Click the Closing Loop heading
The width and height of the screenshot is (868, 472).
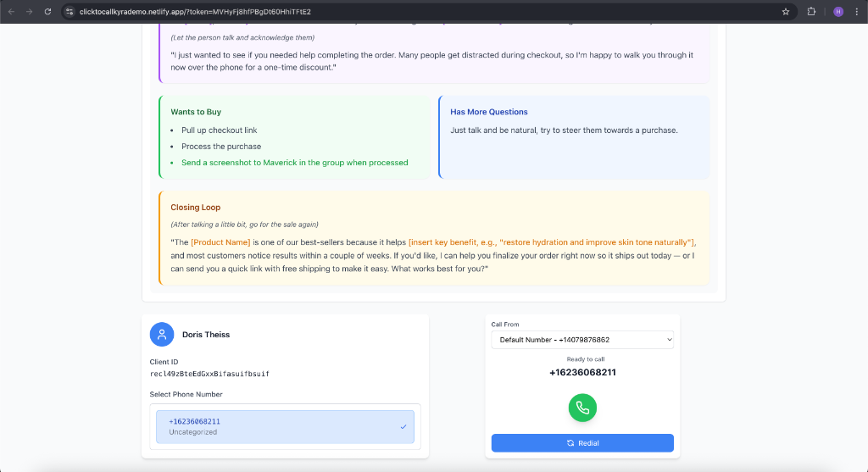coord(196,208)
